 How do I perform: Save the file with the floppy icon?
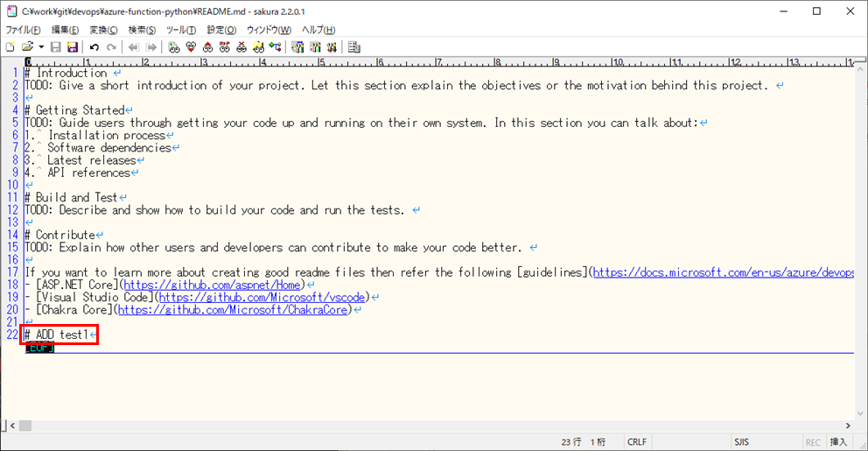pyautogui.click(x=55, y=47)
